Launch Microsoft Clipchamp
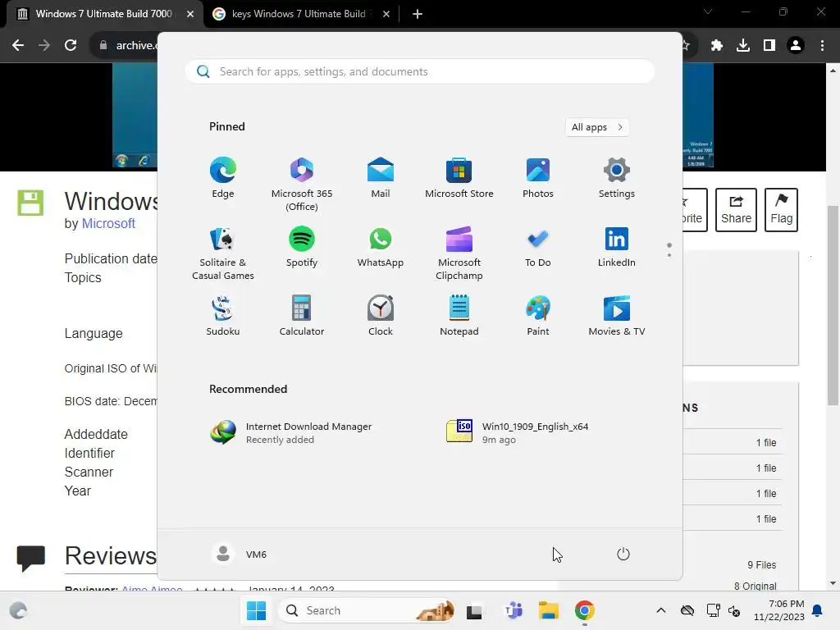 point(459,253)
